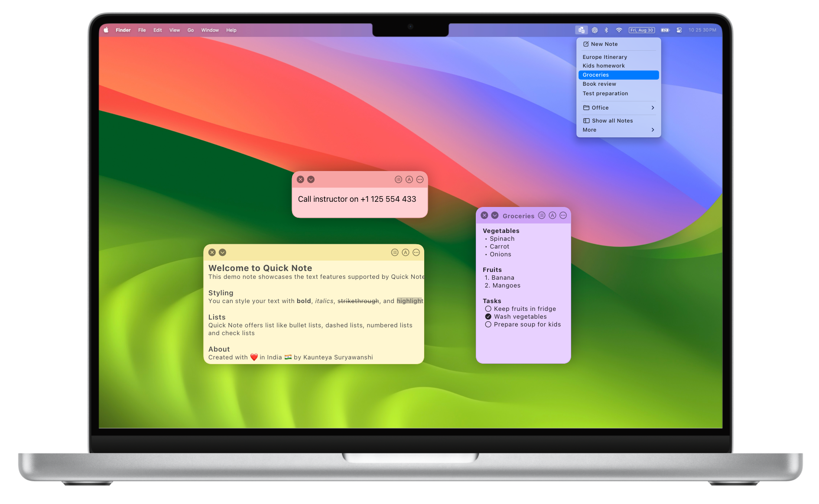Click the Vegetables heading in Groceries
Screen dimensions: 819x504
(501, 231)
